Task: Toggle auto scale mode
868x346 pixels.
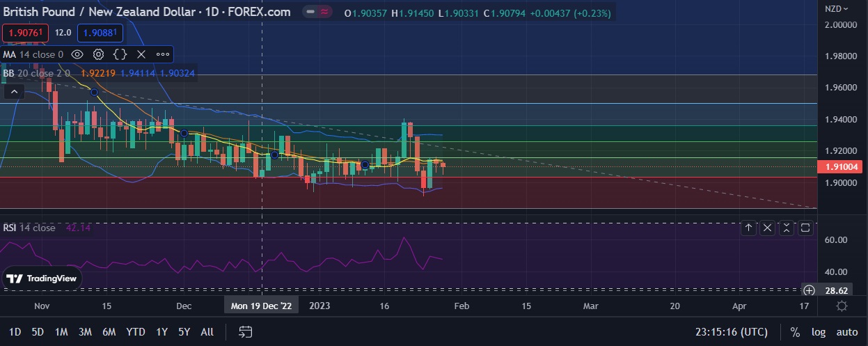Action: [846, 332]
